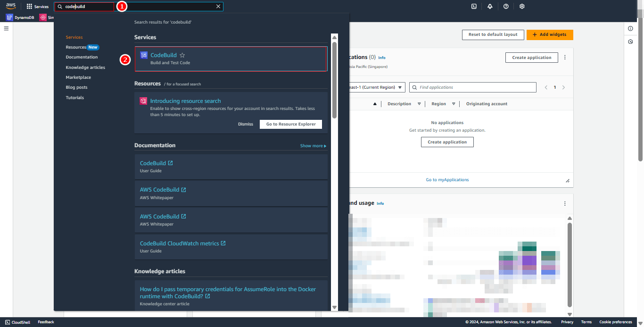
Task: Go to previous applications page arrow
Action: [546, 87]
